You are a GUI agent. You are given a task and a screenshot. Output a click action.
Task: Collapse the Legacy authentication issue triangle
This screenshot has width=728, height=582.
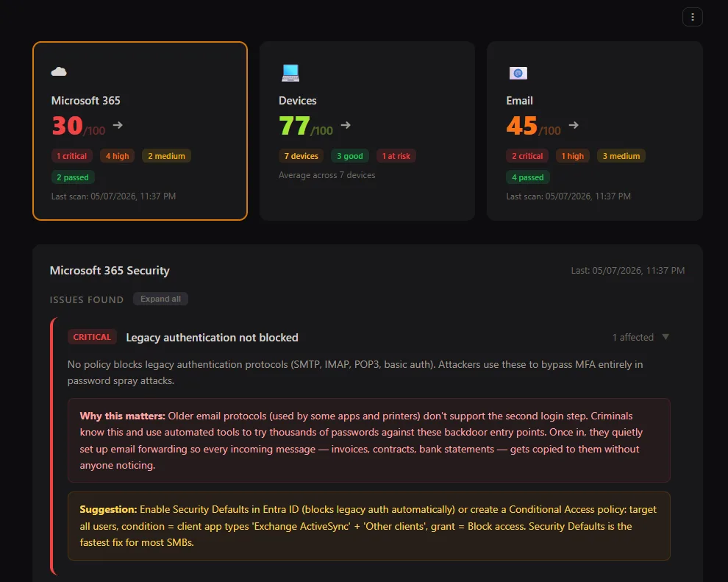(665, 337)
